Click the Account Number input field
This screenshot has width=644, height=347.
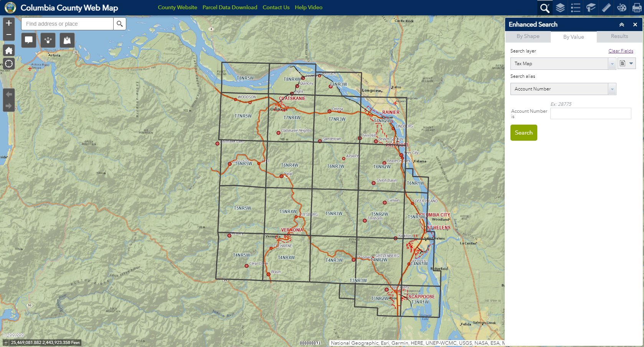coord(590,113)
